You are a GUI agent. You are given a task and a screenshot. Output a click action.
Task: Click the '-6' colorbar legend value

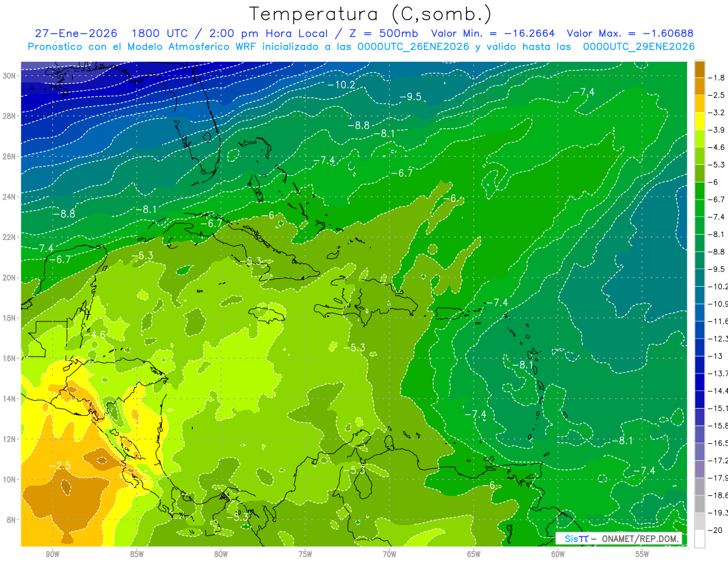[x=714, y=182]
